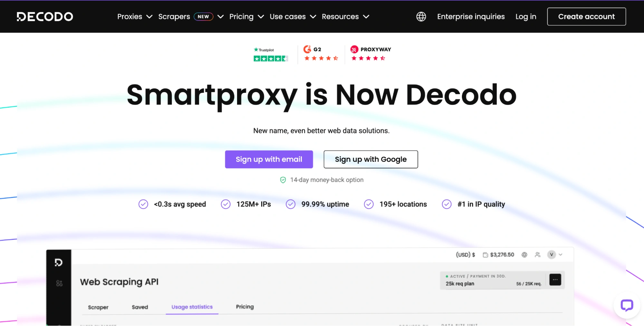Open the account chevron next to the V avatar
This screenshot has height=326, width=644.
pos(561,255)
